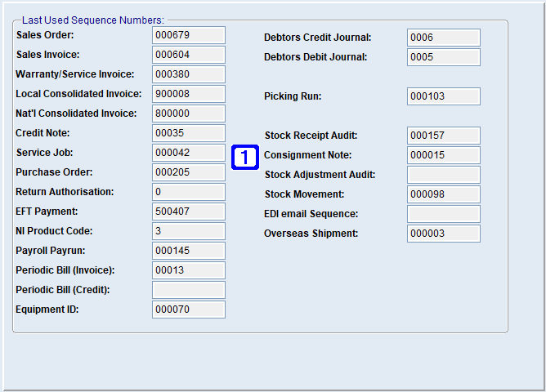Click the 'Payroll Payrun:' label
The image size is (546, 392).
click(x=51, y=251)
